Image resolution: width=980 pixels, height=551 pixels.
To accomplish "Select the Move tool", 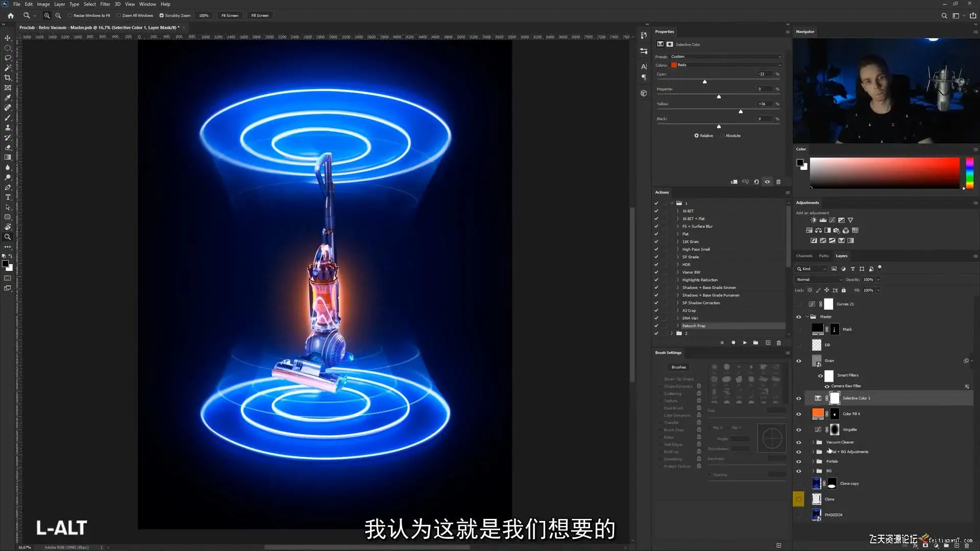I will [8, 38].
